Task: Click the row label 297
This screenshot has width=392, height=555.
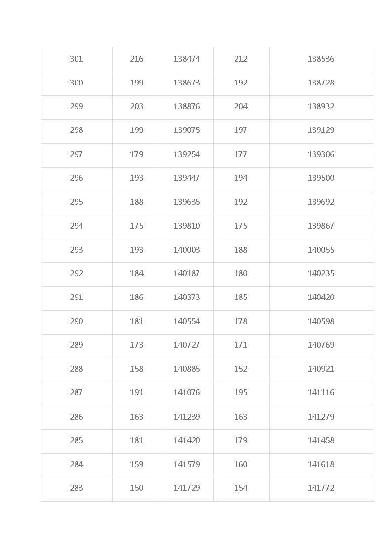Action: click(77, 155)
